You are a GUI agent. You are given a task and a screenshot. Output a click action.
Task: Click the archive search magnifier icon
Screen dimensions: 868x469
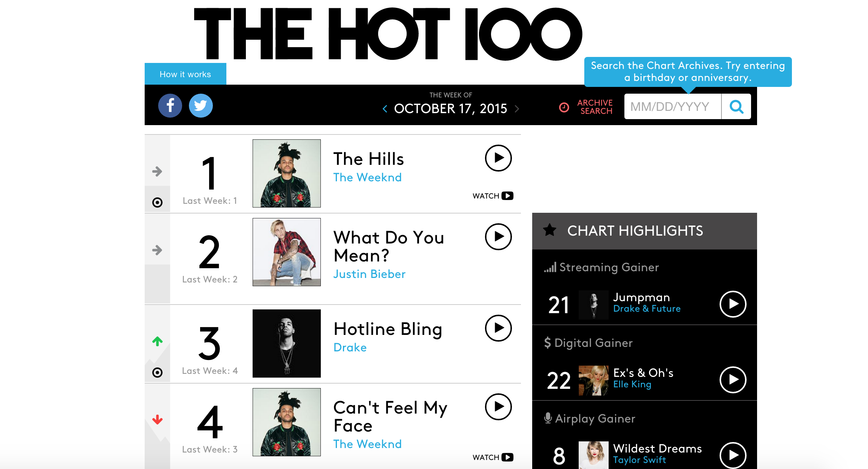(736, 107)
